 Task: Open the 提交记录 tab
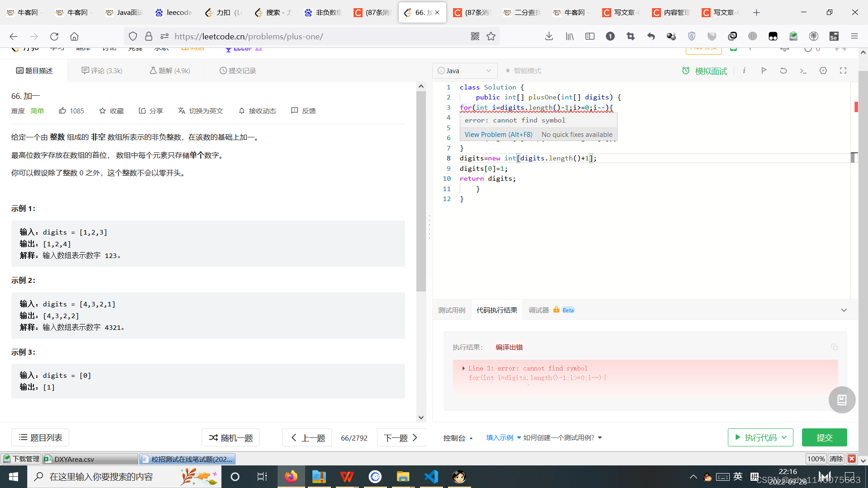coord(238,70)
